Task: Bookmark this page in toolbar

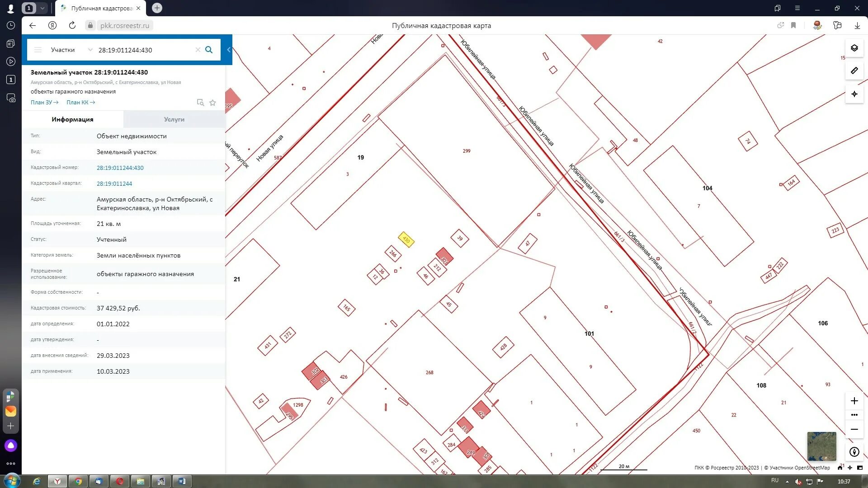Action: point(793,25)
